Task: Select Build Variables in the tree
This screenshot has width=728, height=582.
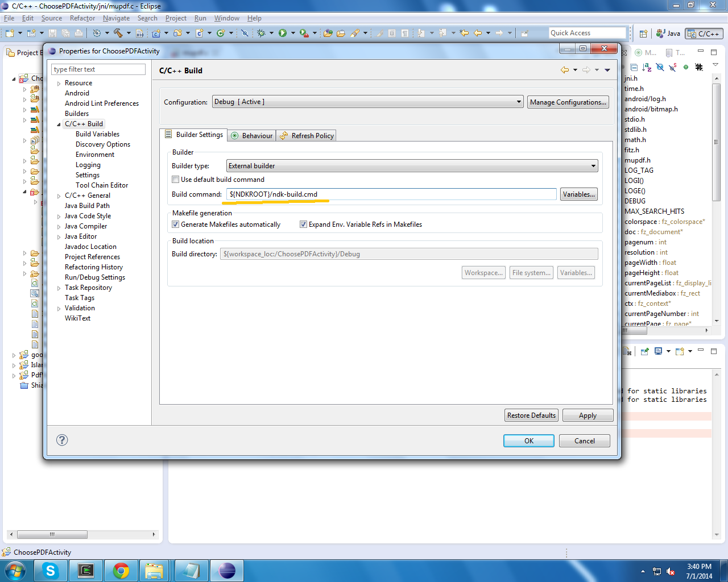Action: click(x=98, y=134)
